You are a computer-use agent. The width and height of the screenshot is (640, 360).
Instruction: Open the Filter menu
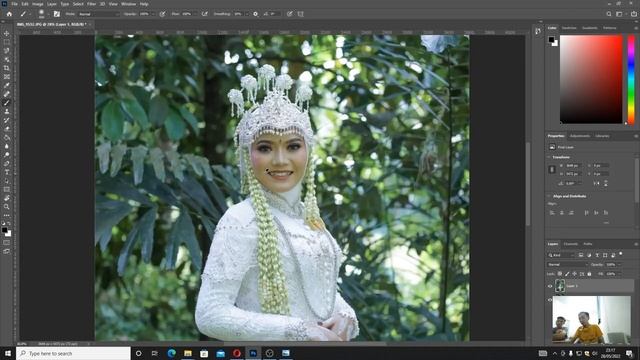(91, 4)
